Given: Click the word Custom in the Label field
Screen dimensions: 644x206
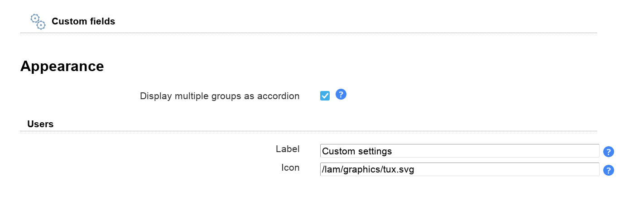Looking at the screenshot, I should click(337, 151).
